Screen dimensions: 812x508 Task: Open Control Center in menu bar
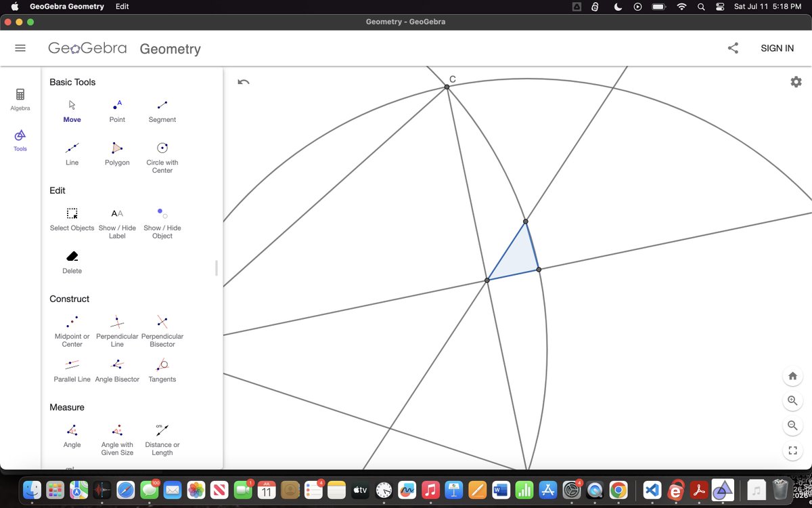(719, 6)
